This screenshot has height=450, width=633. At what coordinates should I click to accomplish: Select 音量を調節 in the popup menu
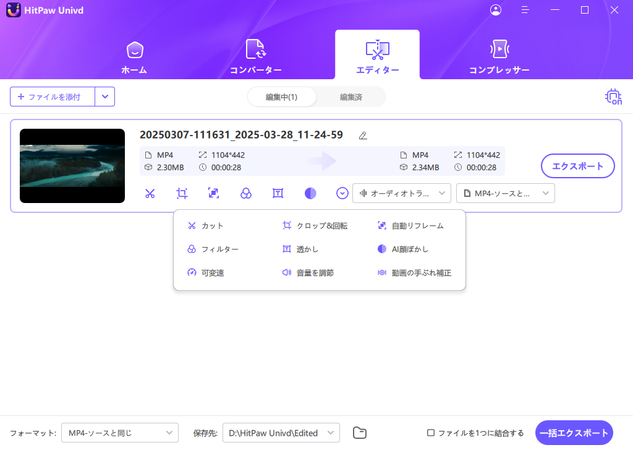tap(308, 273)
